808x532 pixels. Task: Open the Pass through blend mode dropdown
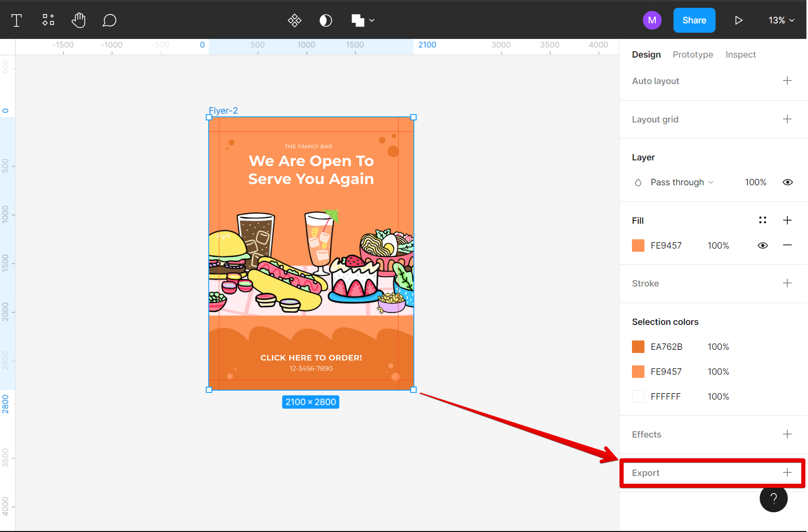pyautogui.click(x=682, y=182)
